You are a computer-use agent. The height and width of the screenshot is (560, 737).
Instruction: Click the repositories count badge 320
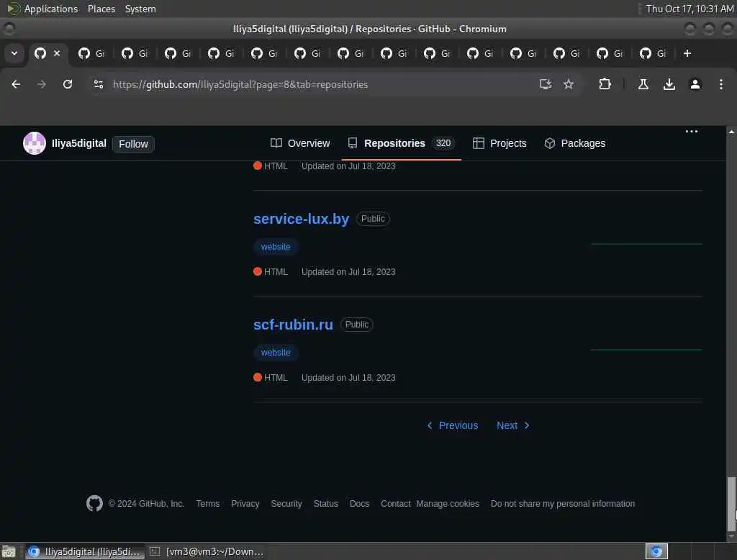443,143
